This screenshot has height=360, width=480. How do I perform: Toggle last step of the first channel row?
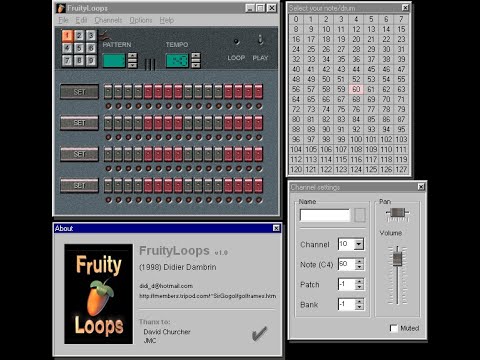tap(258, 92)
